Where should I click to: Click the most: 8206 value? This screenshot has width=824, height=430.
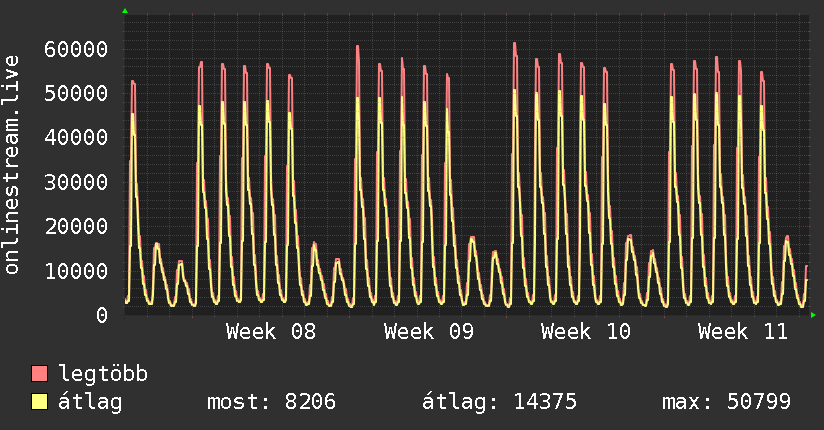click(x=271, y=402)
